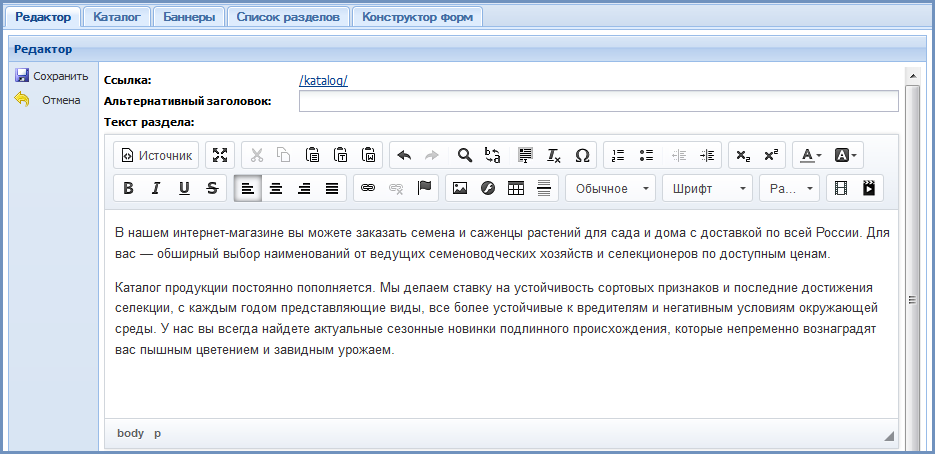Click the Maximize editor icon
This screenshot has width=935, height=454.
(x=220, y=155)
